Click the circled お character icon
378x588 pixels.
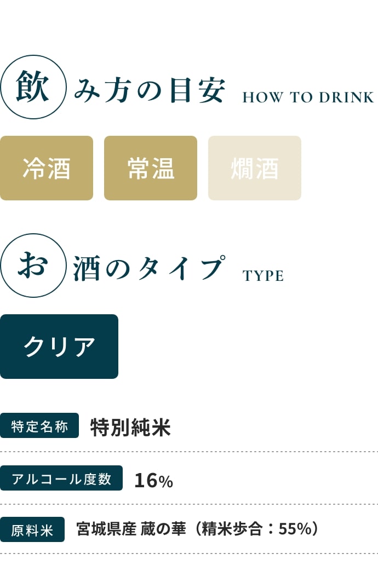pyautogui.click(x=33, y=266)
